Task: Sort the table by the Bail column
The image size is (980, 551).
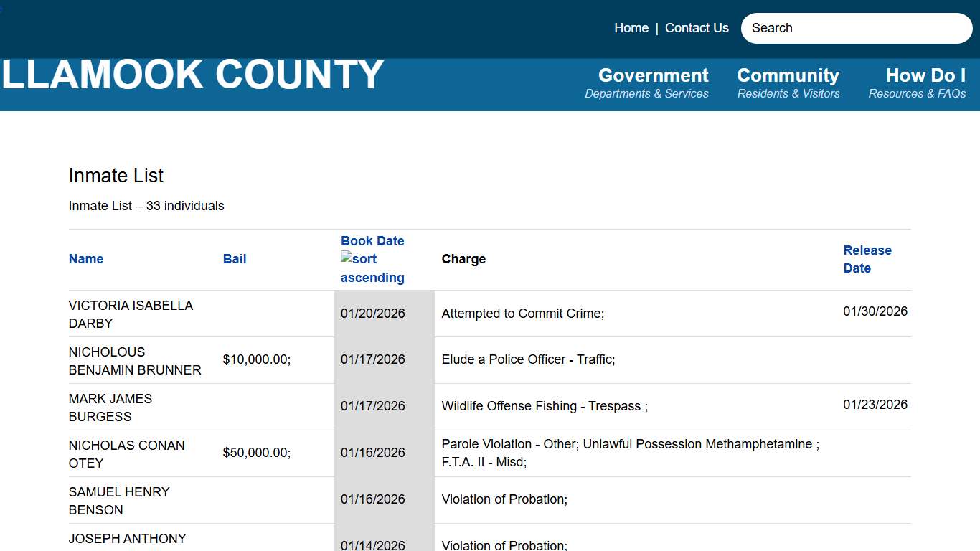Action: (x=234, y=259)
